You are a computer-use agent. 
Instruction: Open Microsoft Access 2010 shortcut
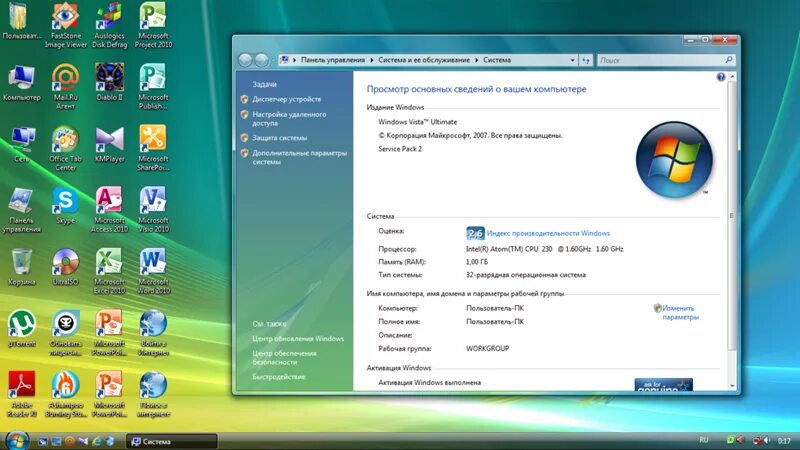tap(109, 210)
